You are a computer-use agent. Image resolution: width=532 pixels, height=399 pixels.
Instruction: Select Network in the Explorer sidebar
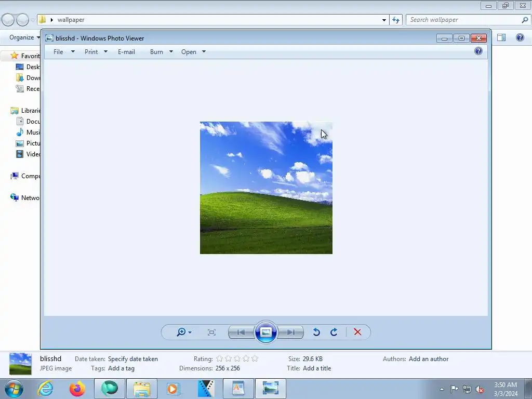25,197
